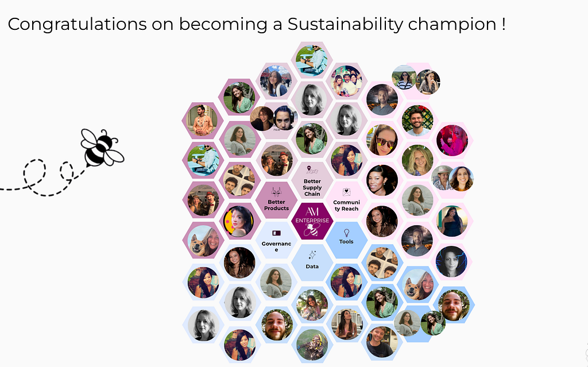Viewport: 588px width, 367px height.
Task: Open the Data sparkle hexagon
Action: (312, 261)
